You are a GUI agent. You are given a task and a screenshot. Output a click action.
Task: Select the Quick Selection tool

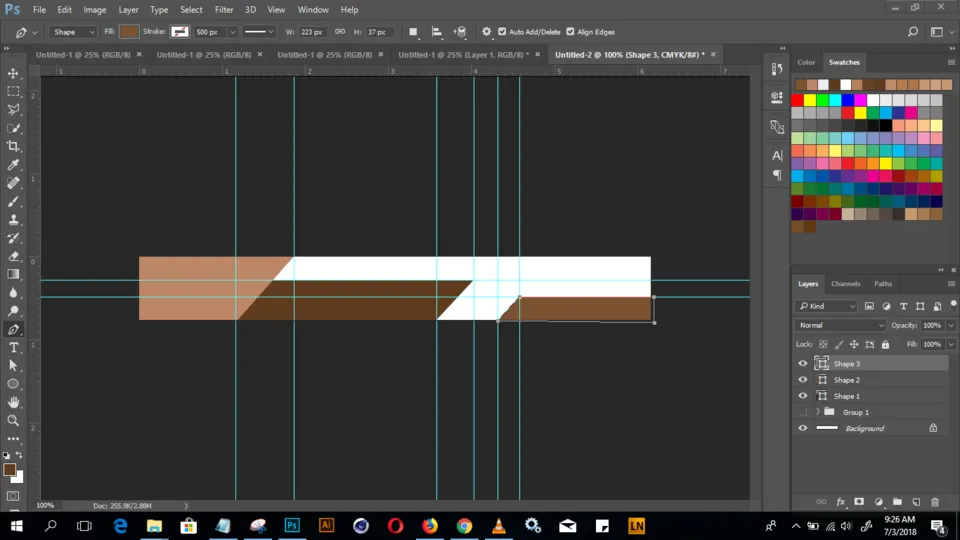coord(13,128)
